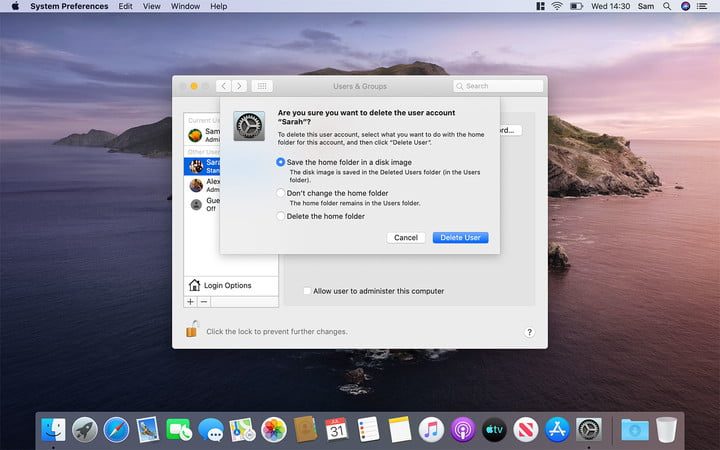Show all preferences grid button
This screenshot has width=720, height=450.
click(x=262, y=87)
